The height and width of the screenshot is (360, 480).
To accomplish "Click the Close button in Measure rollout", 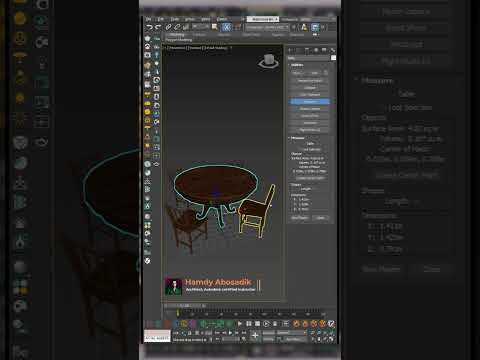I will (320, 218).
